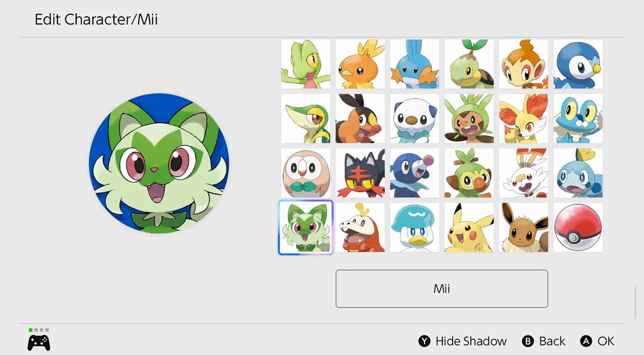Click the large Sprigatito preview circle
The width and height of the screenshot is (644, 355).
pos(159,163)
